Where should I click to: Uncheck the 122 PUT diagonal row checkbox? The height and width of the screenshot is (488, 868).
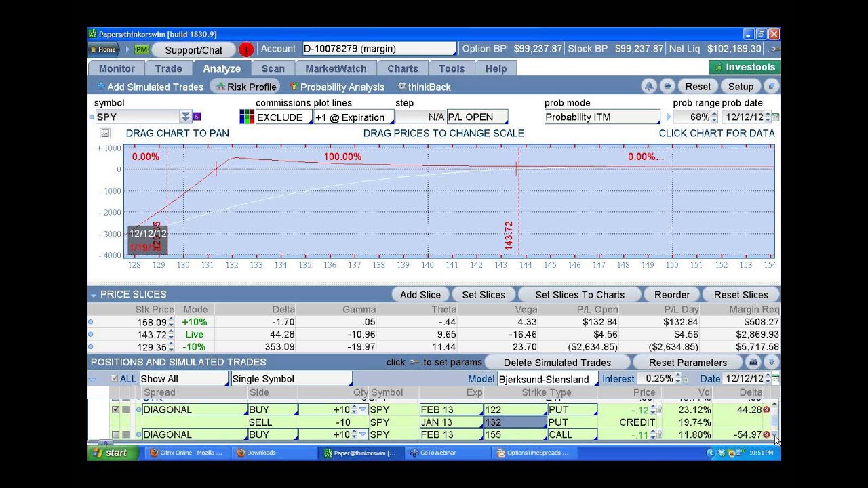[115, 409]
